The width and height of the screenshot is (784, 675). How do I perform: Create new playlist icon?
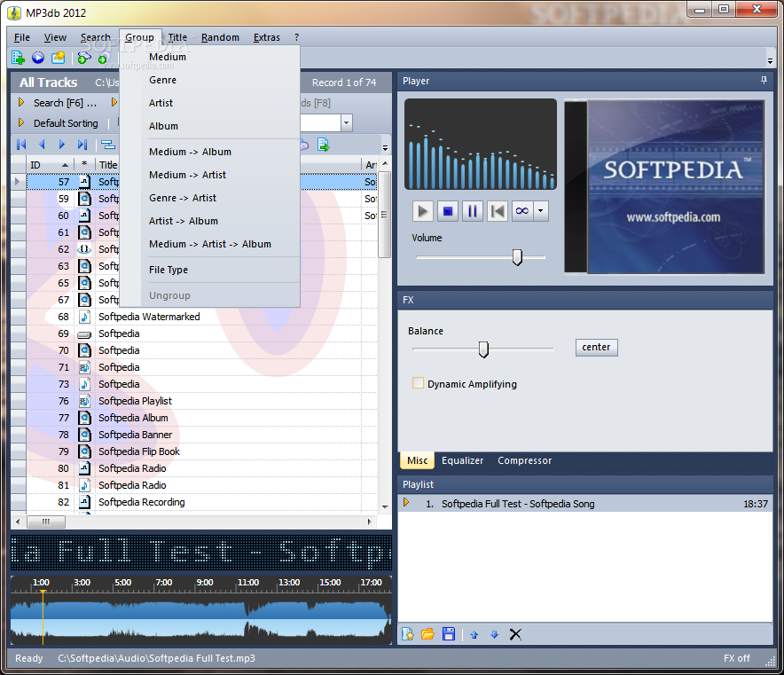point(407,634)
